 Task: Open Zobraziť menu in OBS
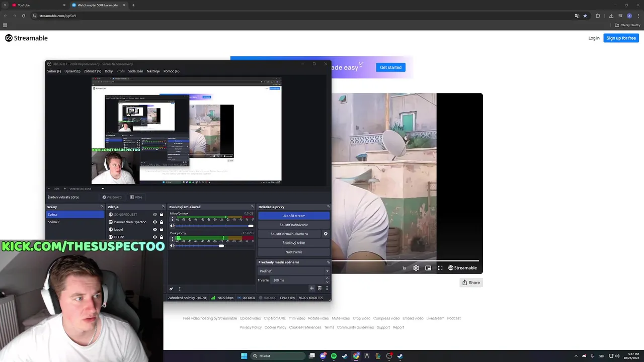(x=93, y=71)
